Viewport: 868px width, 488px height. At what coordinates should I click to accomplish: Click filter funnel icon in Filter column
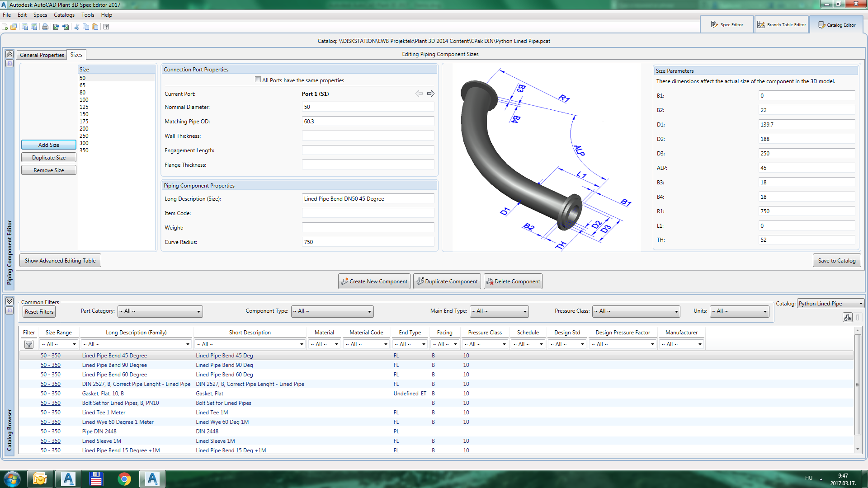(x=29, y=344)
